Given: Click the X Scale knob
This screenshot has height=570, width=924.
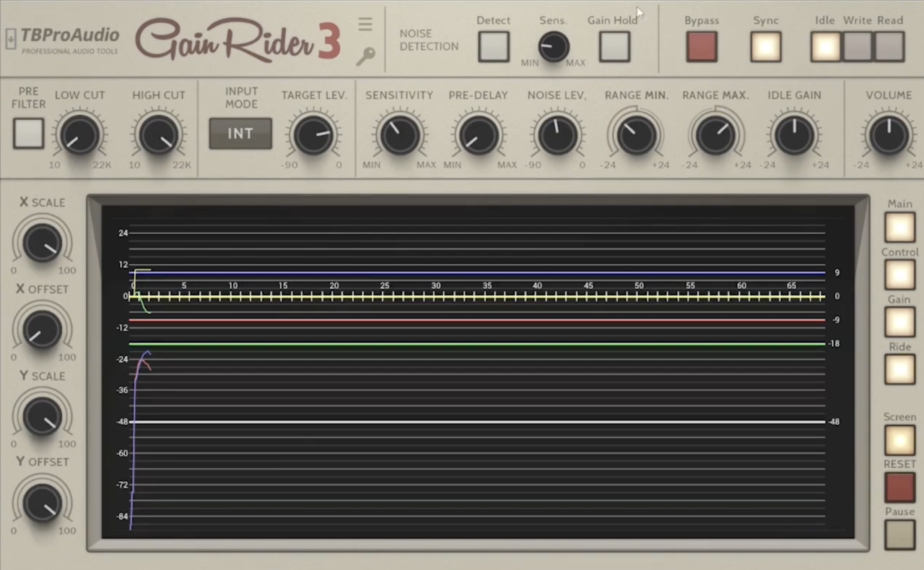Looking at the screenshot, I should pos(42,242).
